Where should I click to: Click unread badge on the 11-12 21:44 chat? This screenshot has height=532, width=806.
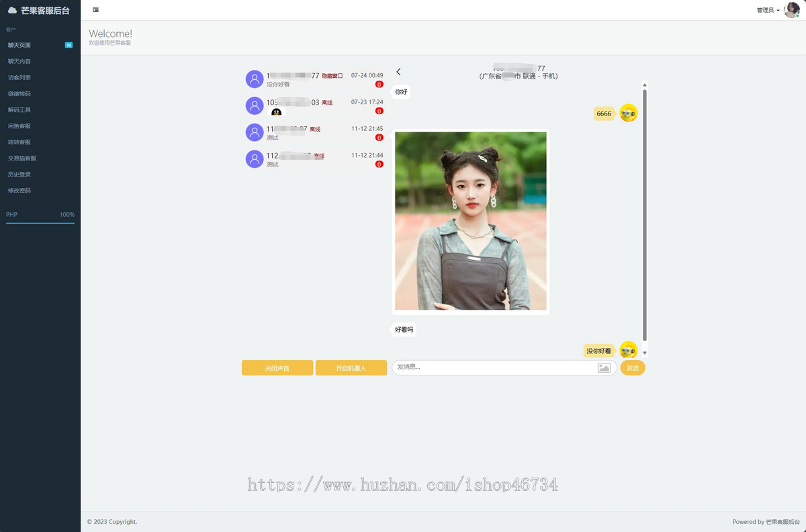[379, 164]
